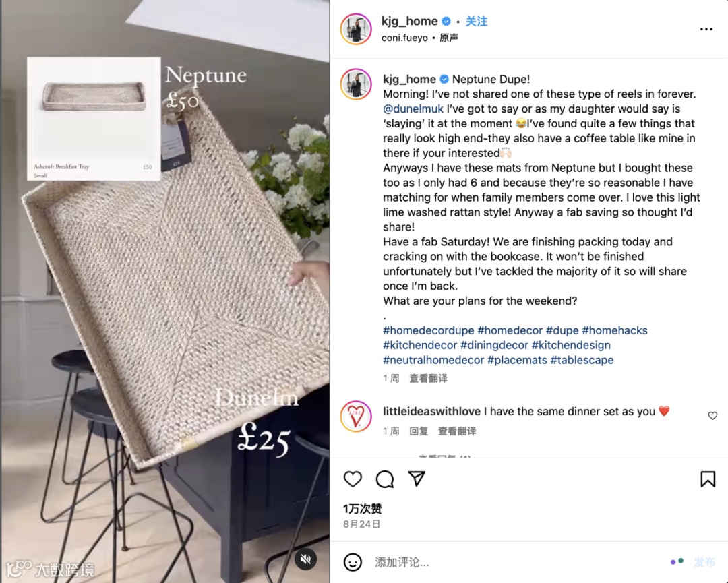Like the post with heart icon

click(x=353, y=479)
